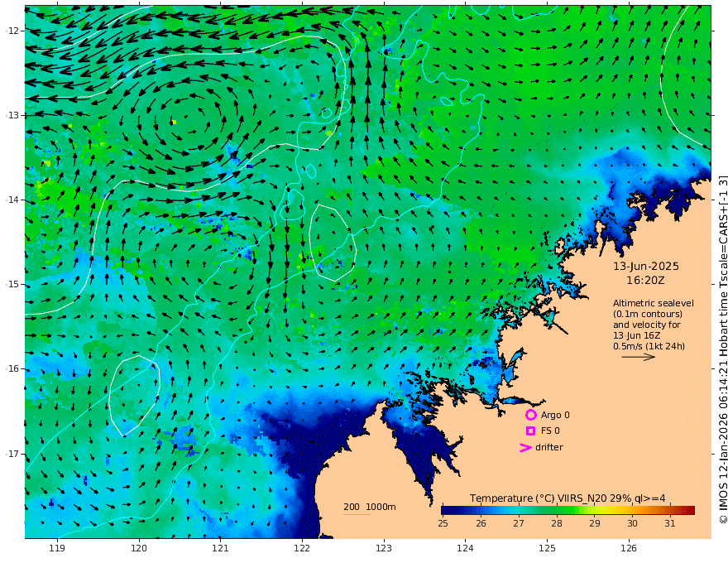Screen dimensions: 728x563
Task: Click the colorbar tick value 25
Action: click(x=443, y=523)
